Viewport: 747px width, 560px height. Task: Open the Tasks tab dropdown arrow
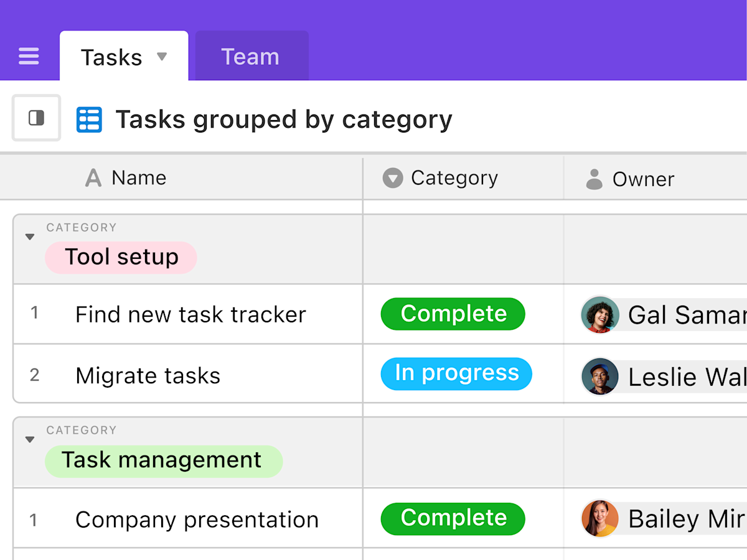point(162,56)
